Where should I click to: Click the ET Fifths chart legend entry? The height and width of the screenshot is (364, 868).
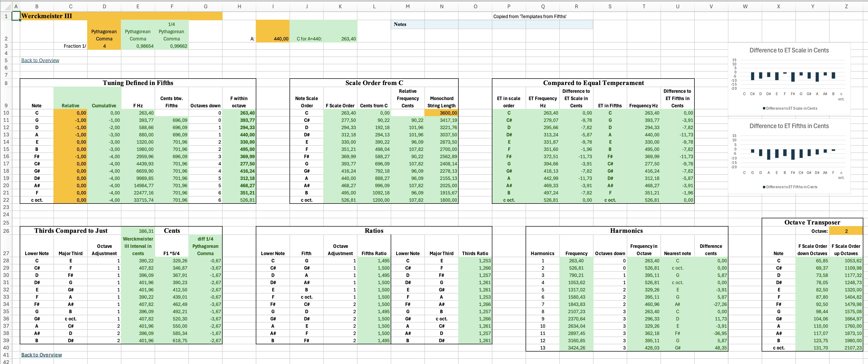[x=790, y=187]
